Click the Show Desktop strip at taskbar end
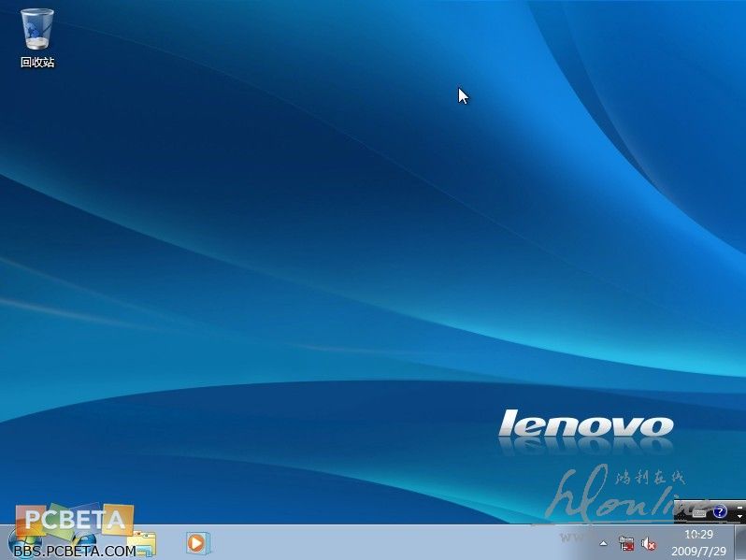The image size is (746, 560). click(x=742, y=543)
